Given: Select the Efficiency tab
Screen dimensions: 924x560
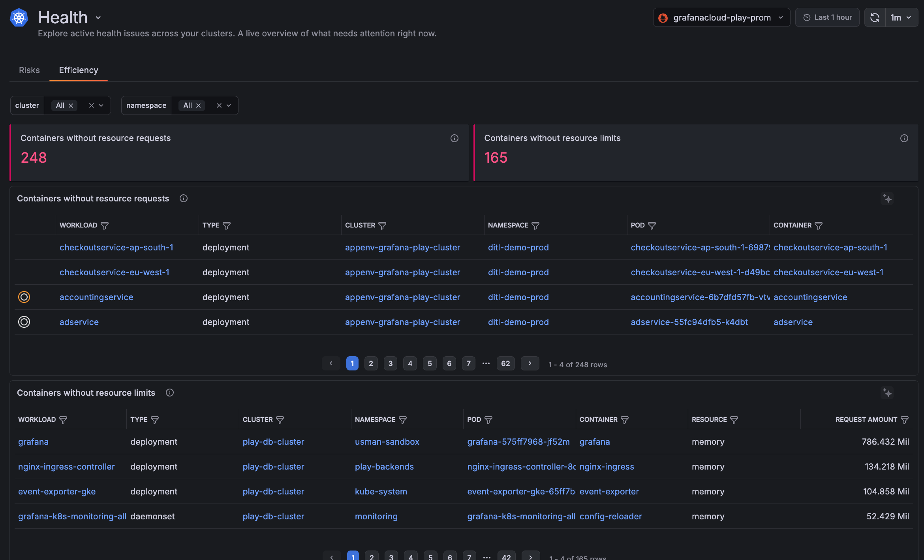Looking at the screenshot, I should coord(78,70).
